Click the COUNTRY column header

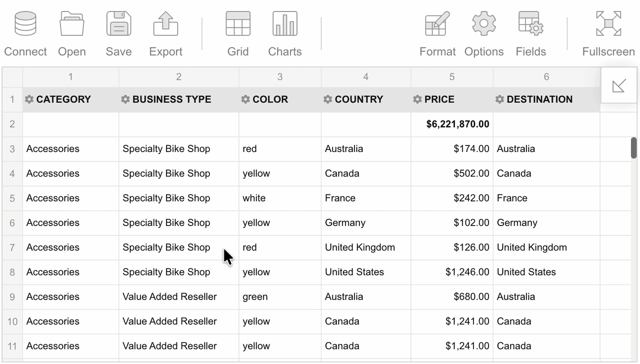(x=366, y=99)
